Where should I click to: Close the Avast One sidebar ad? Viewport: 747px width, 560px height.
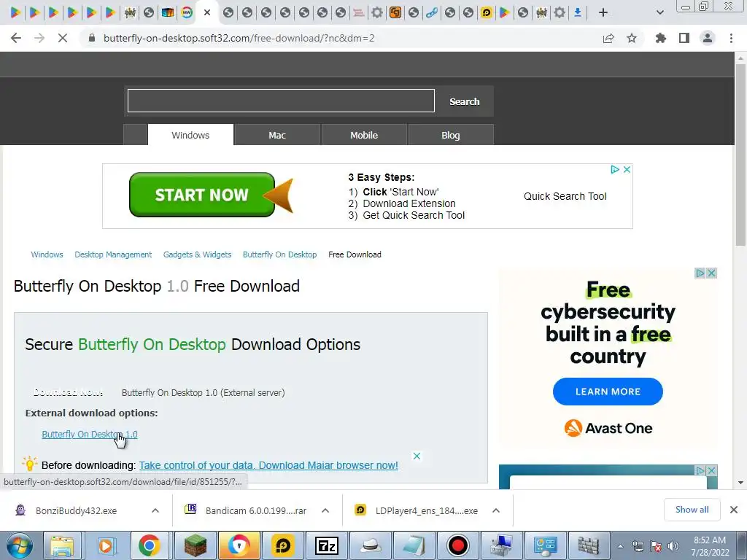pos(712,273)
